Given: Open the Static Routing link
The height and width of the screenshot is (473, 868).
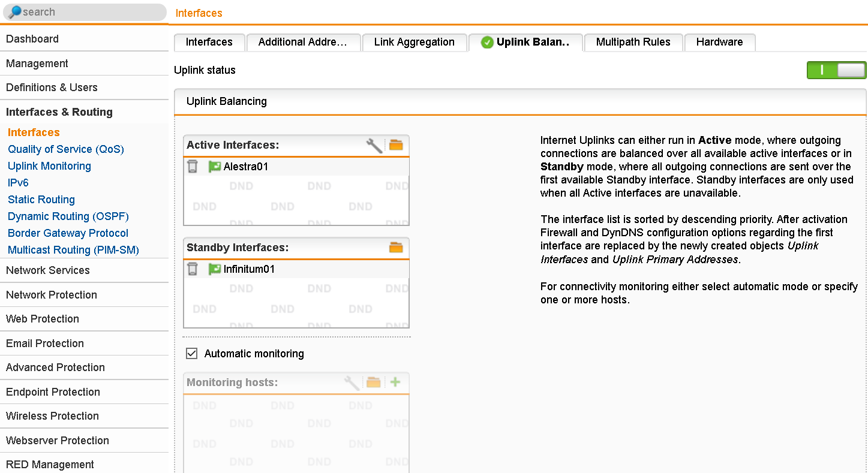Looking at the screenshot, I should (41, 200).
